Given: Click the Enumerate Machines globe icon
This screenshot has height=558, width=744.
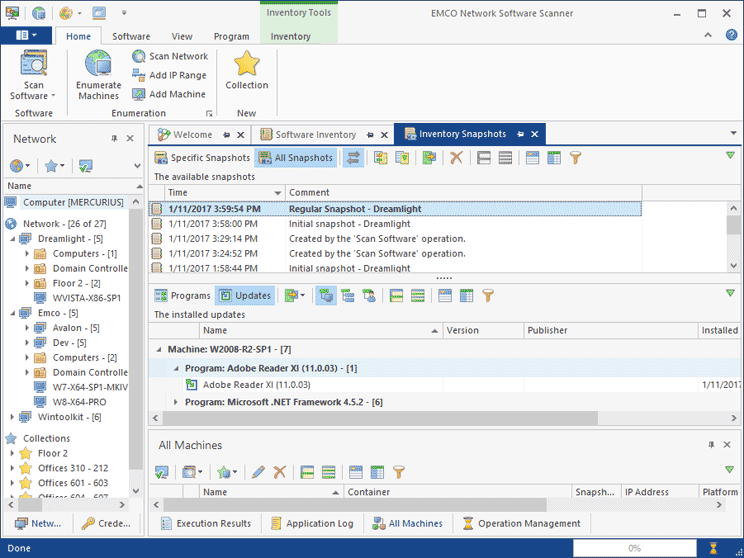Looking at the screenshot, I should (98, 63).
